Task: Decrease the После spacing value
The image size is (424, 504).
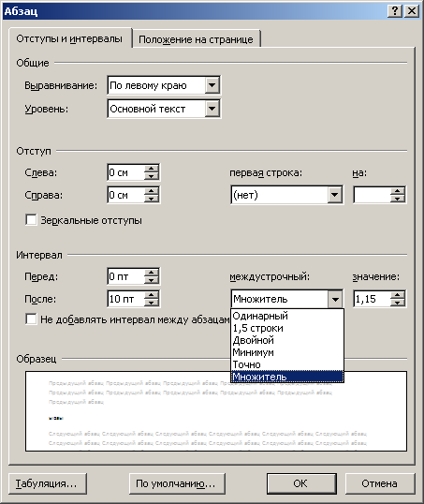Action: pyautogui.click(x=152, y=303)
